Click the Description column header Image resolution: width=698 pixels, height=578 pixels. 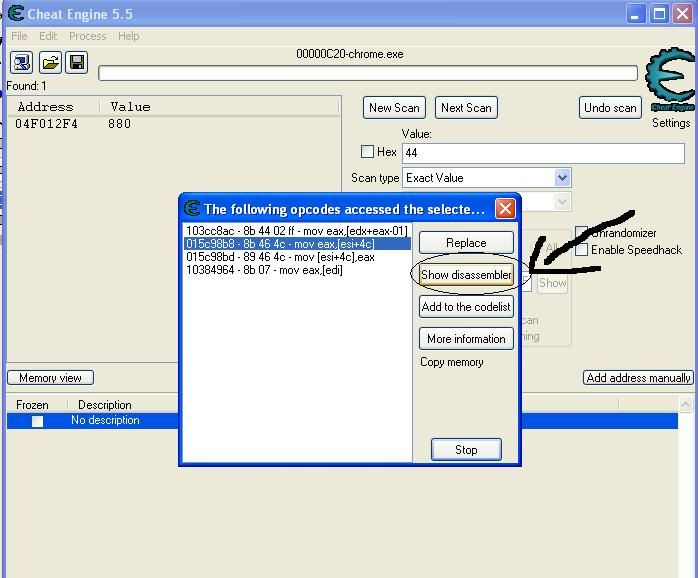point(105,405)
